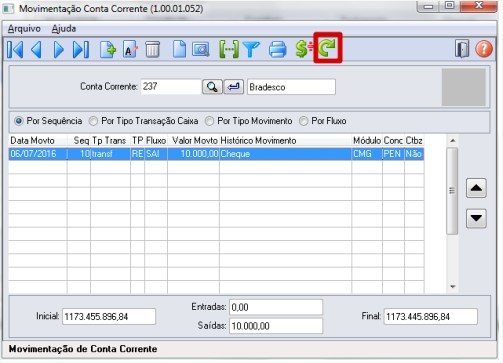Move row down with black down arrow button
Viewport: 503px width, 363px height.
[x=476, y=218]
